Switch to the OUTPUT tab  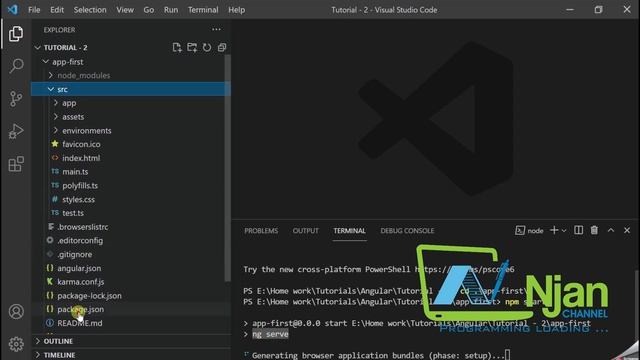point(305,231)
